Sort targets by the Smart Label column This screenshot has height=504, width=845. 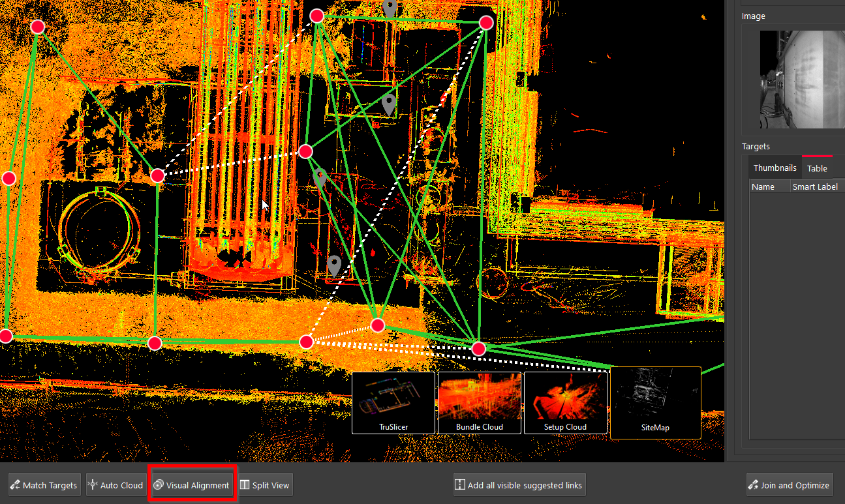[814, 186]
